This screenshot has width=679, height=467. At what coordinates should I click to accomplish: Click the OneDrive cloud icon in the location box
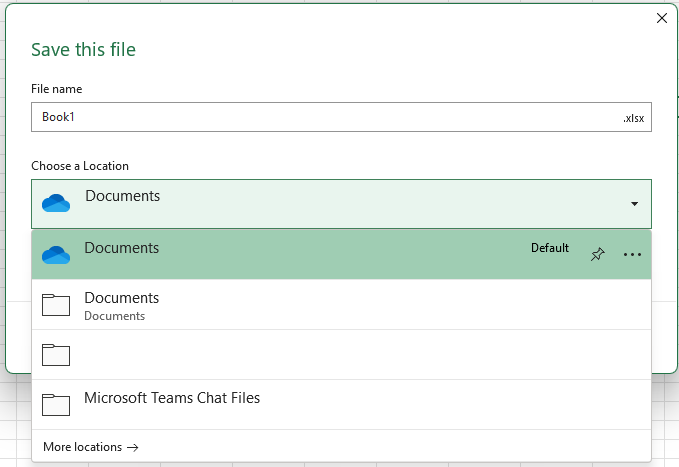point(56,203)
